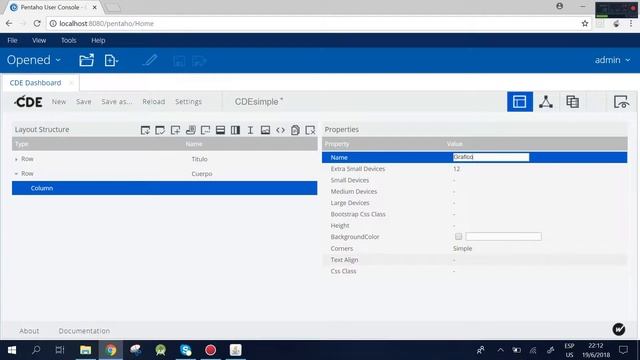Click the Height property row
The image size is (640, 360).
(x=474, y=226)
